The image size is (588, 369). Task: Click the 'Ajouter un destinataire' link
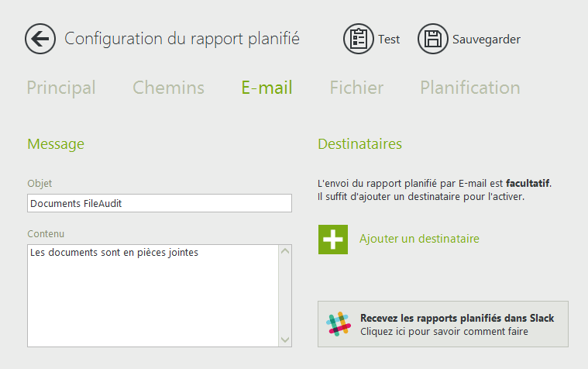[x=419, y=239]
